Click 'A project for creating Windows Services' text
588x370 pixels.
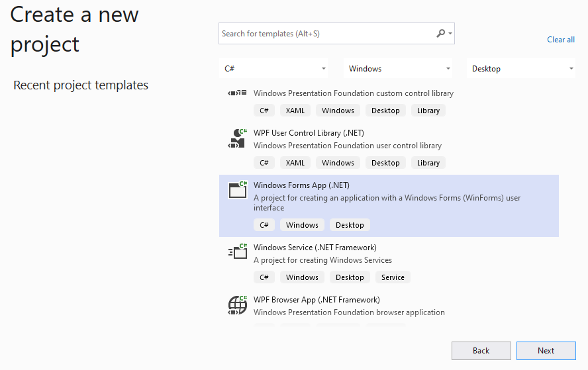point(322,259)
